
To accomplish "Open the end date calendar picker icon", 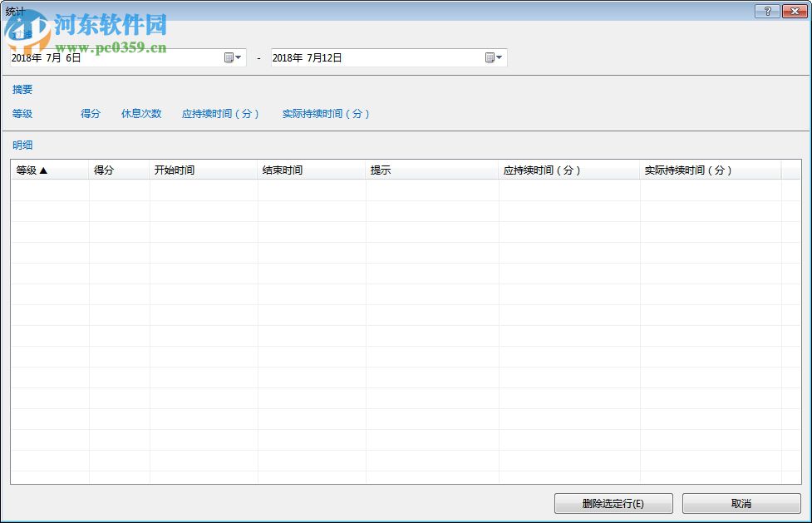I will (490, 57).
